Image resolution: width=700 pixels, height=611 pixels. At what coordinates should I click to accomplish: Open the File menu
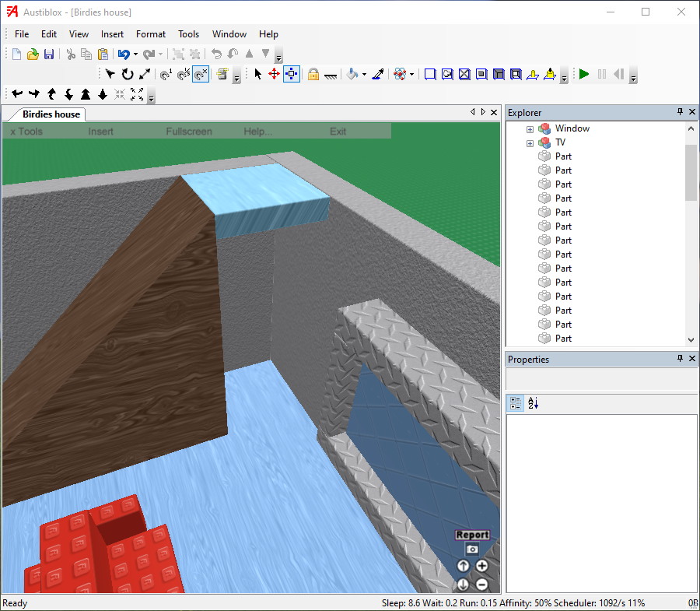[x=22, y=34]
